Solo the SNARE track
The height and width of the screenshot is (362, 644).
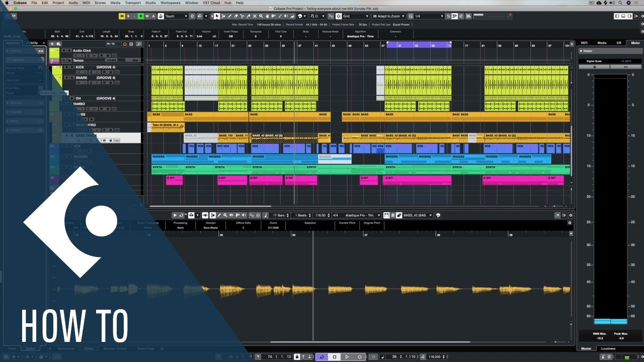click(72, 78)
